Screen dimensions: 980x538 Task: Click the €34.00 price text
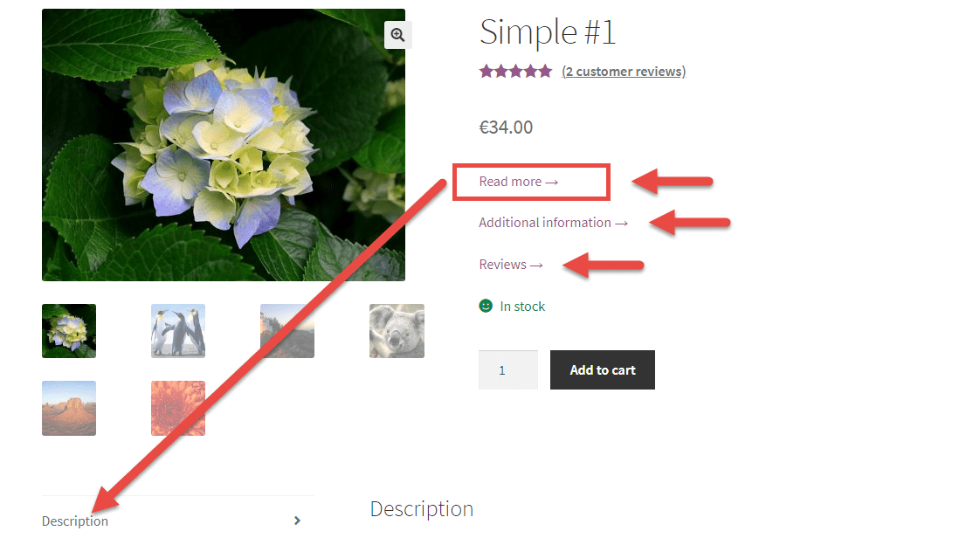506,128
